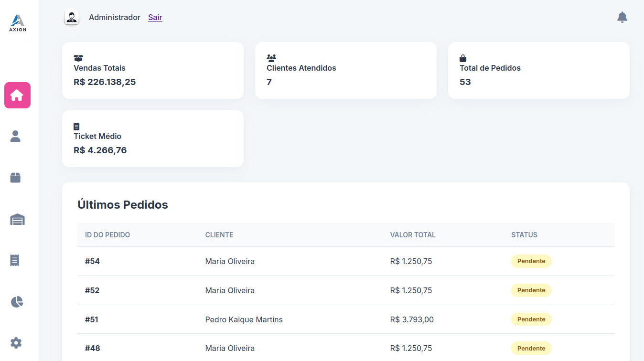
Task: Click the warehouse/inventory sidebar icon
Action: (x=17, y=219)
